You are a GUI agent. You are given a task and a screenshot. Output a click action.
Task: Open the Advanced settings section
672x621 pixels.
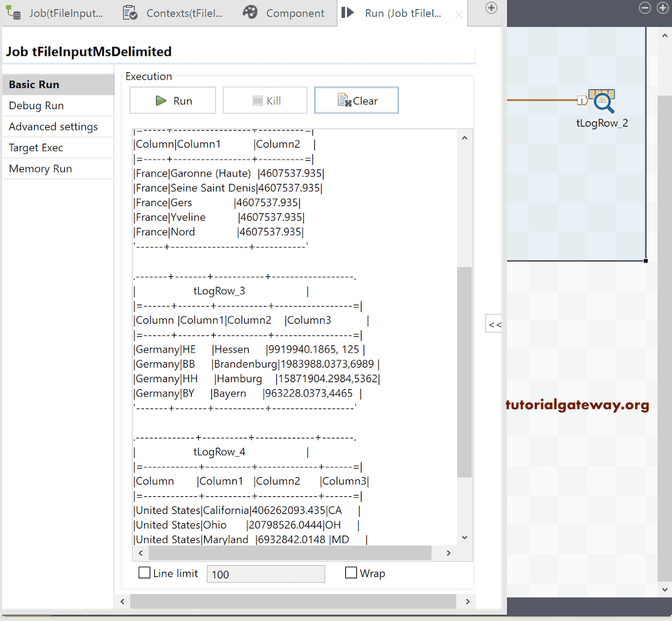coord(52,126)
